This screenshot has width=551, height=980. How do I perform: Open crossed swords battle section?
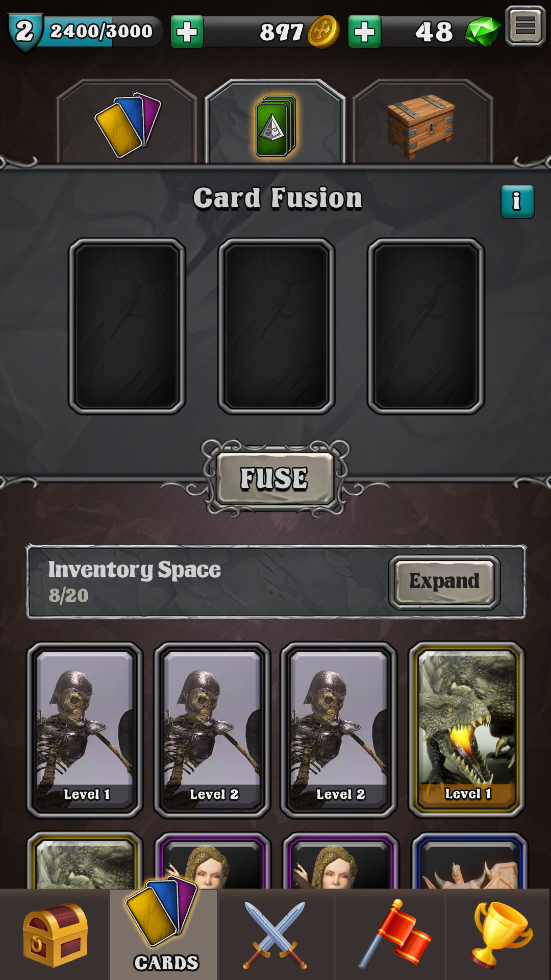pos(275,935)
